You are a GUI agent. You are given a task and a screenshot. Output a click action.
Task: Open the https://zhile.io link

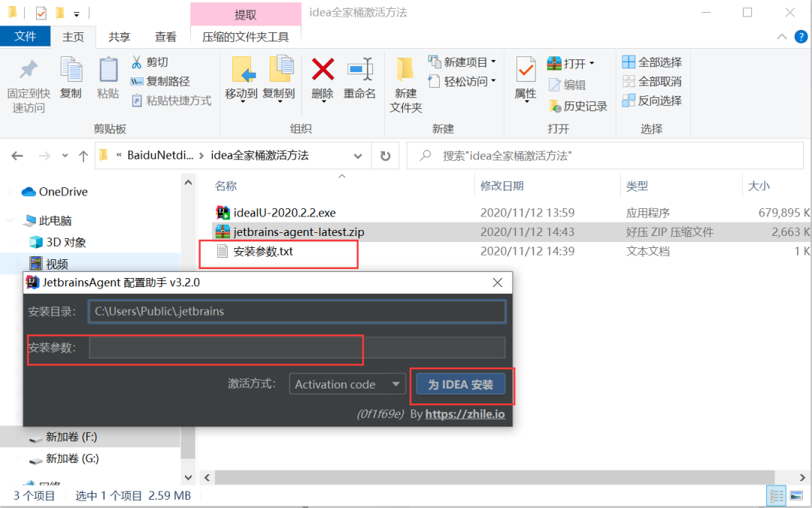465,414
